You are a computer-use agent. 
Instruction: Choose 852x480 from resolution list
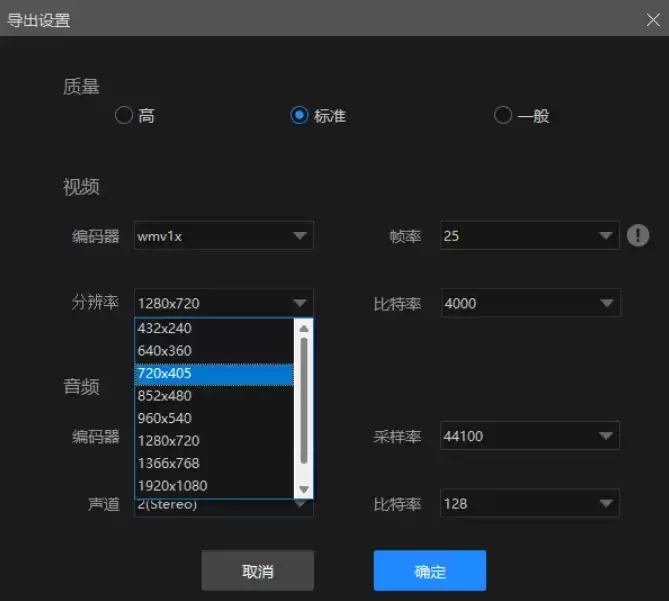[215, 396]
